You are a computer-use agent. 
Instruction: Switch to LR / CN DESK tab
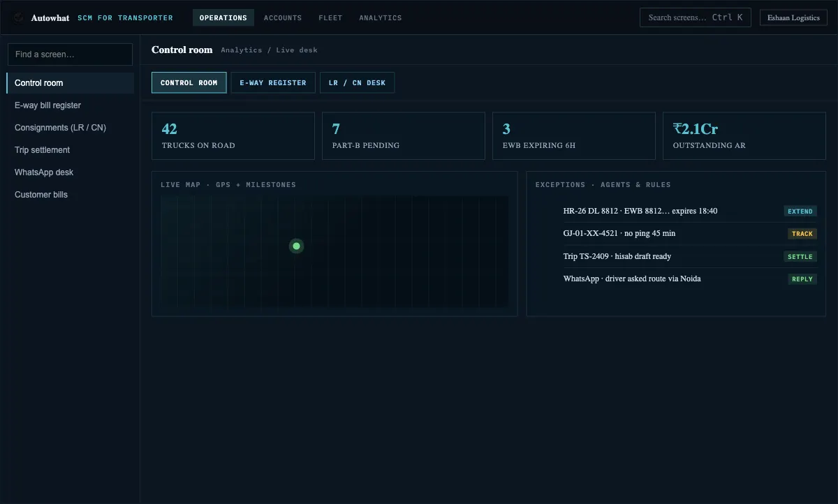(x=357, y=82)
